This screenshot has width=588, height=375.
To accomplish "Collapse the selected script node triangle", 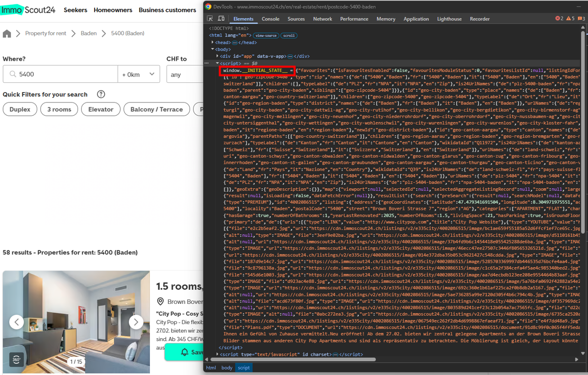I will pyautogui.click(x=218, y=63).
